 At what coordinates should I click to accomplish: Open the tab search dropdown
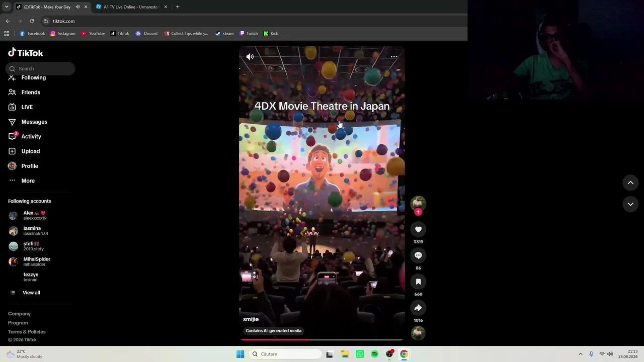pyautogui.click(x=7, y=7)
